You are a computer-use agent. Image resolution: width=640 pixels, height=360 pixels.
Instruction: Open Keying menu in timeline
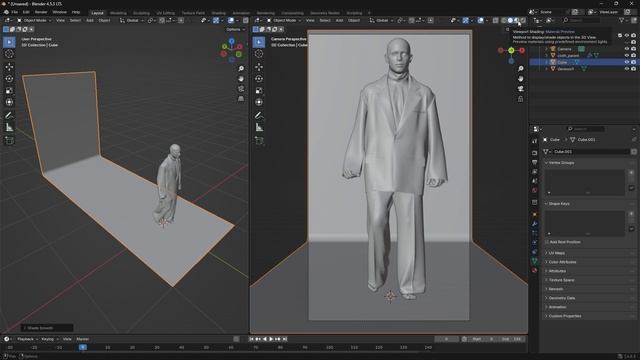pos(49,339)
